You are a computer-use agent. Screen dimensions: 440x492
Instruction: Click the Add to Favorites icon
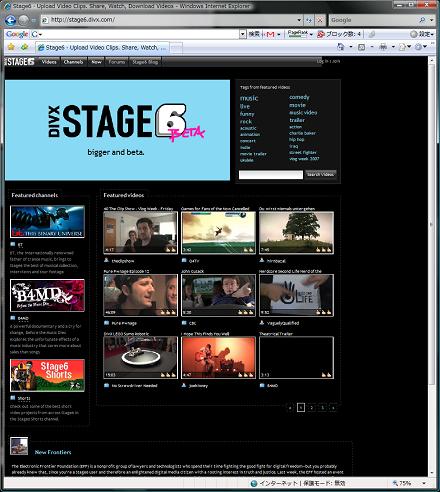(24, 47)
